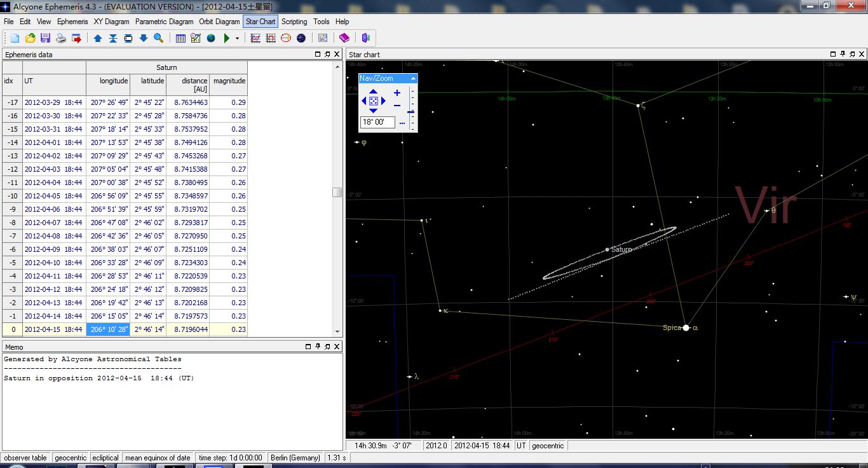Click the scripting text list icon

coord(323,38)
